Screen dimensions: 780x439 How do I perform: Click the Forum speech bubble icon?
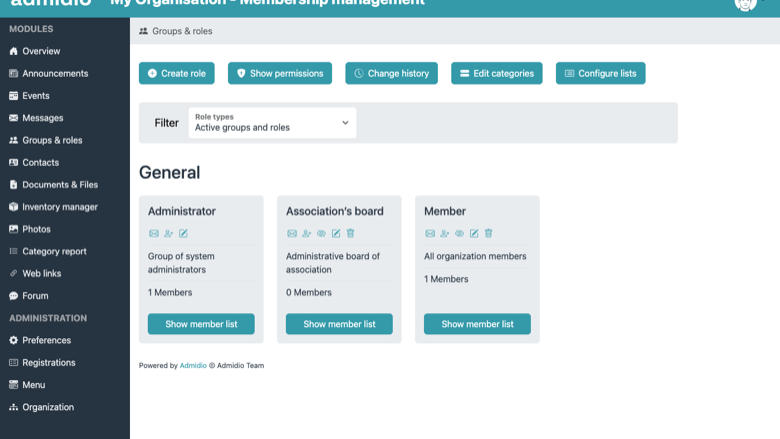tap(13, 296)
